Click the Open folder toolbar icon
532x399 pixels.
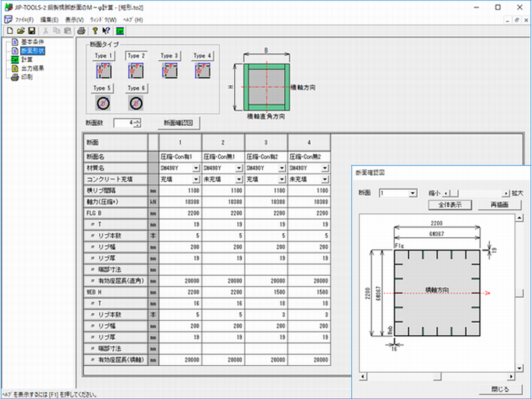tap(21, 31)
